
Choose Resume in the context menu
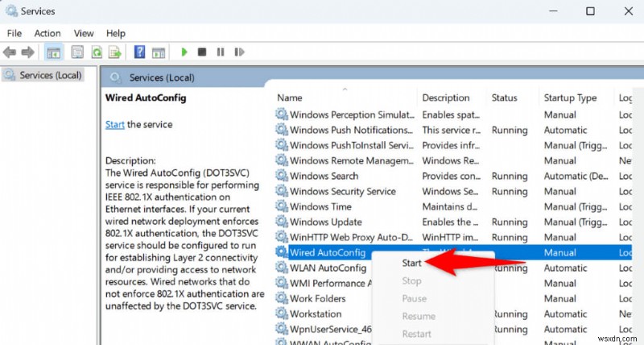[419, 316]
